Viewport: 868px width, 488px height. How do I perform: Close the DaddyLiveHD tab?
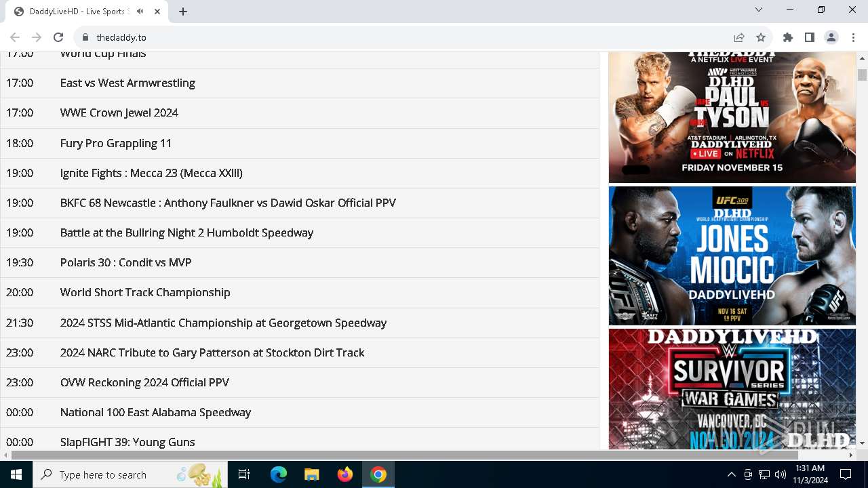(x=157, y=12)
